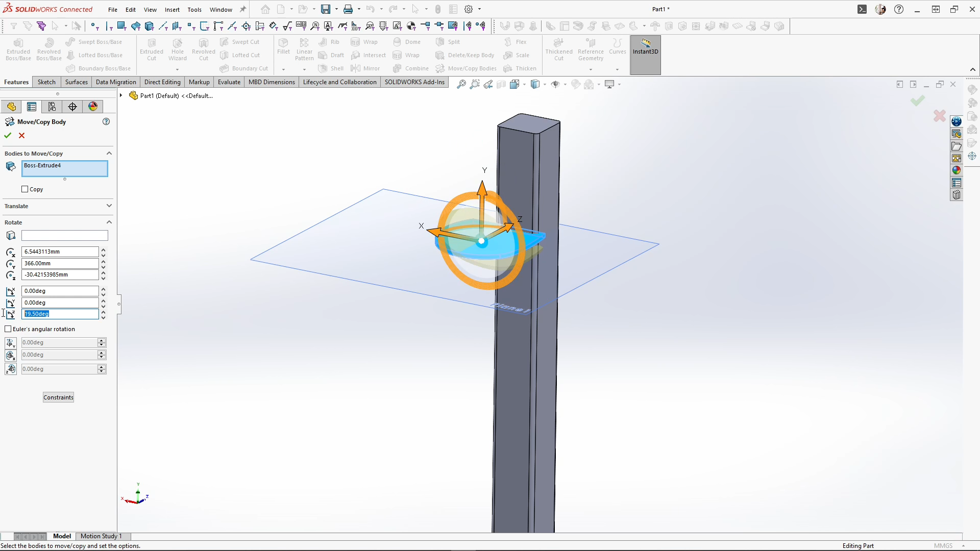
Task: Enable the Copy checkbox
Action: coord(25,189)
